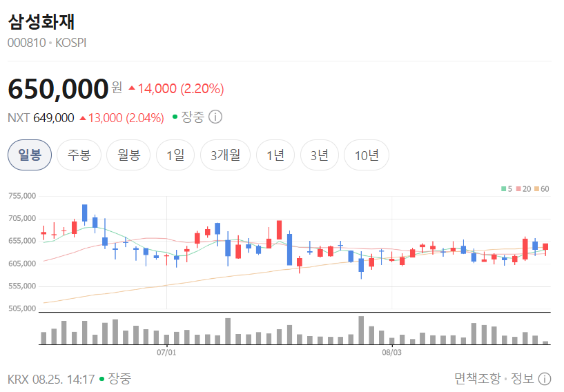
Task: Click the tallest volume bar near 08/03
Action: click(x=361, y=330)
